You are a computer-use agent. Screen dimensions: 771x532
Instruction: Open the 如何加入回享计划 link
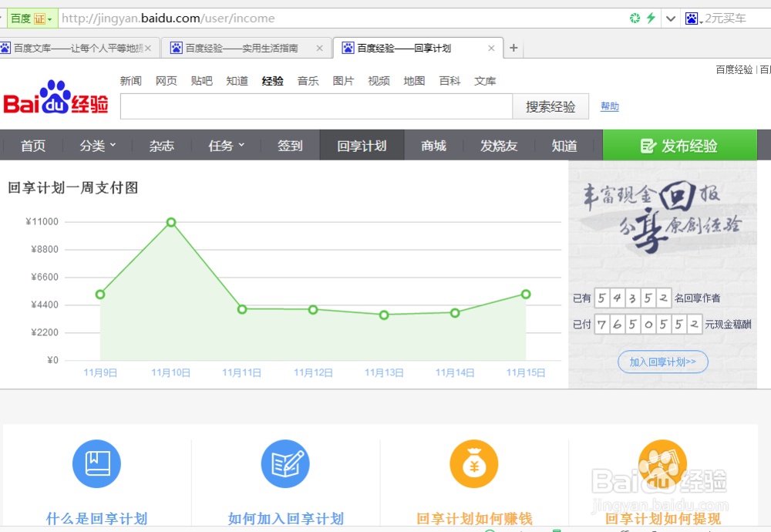coord(285,518)
